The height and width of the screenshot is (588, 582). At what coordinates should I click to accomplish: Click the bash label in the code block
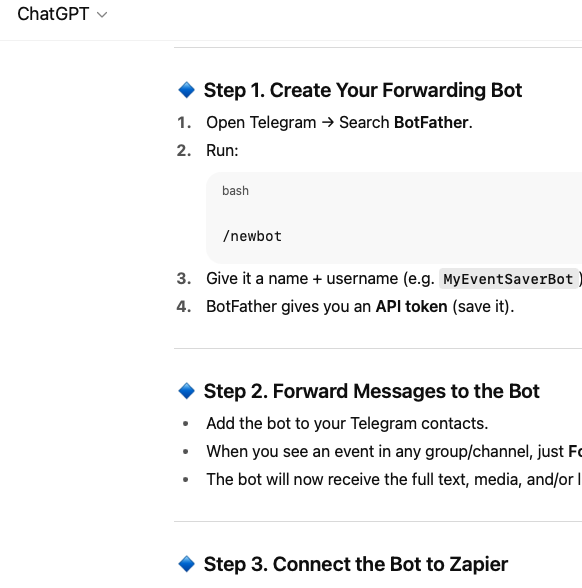pyautogui.click(x=235, y=190)
